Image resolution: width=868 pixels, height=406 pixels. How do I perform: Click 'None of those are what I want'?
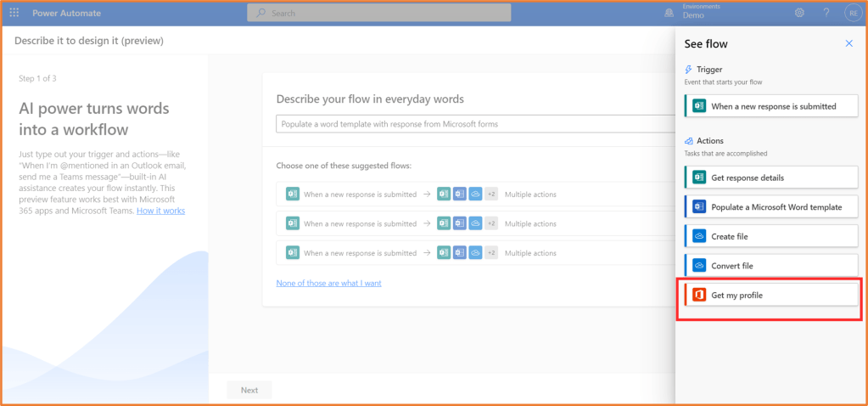click(328, 283)
